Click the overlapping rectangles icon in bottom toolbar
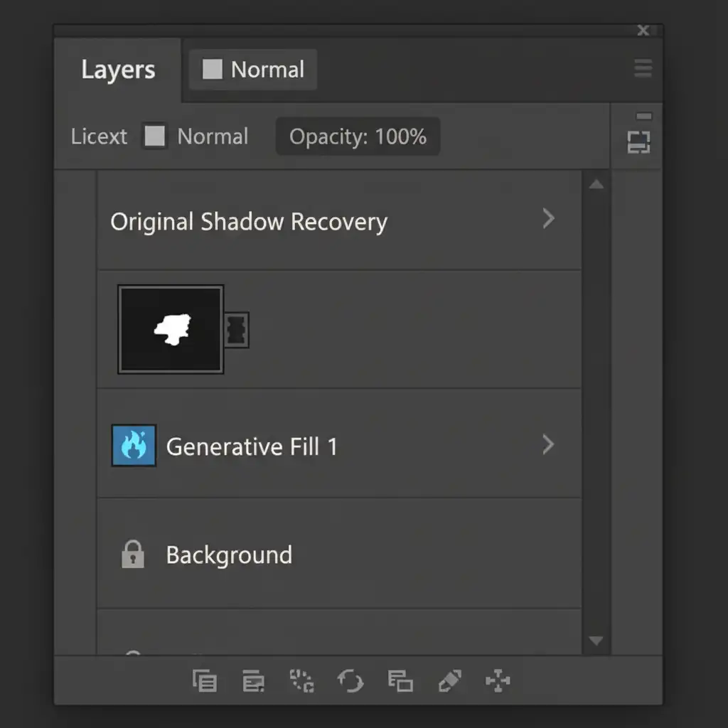Viewport: 728px width, 728px height. click(x=400, y=681)
